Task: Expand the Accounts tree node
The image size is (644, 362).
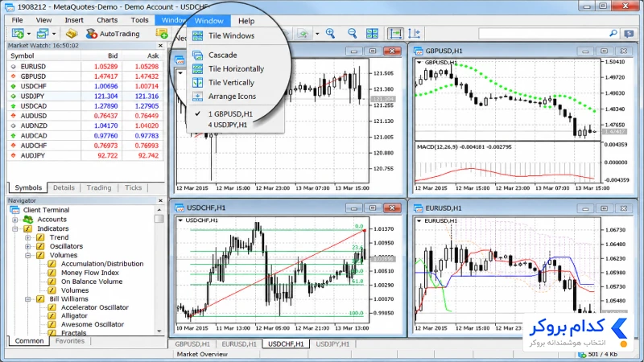Action: click(x=15, y=220)
